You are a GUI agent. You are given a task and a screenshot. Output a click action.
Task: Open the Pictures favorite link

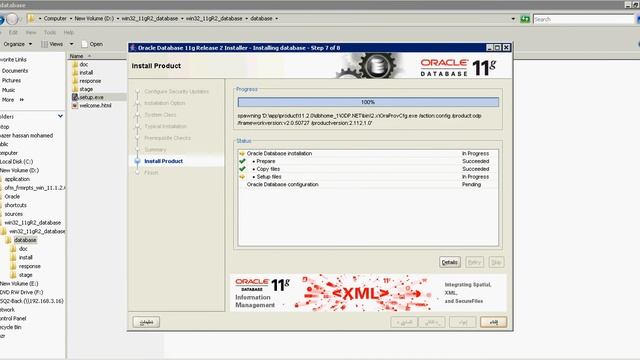[11, 80]
